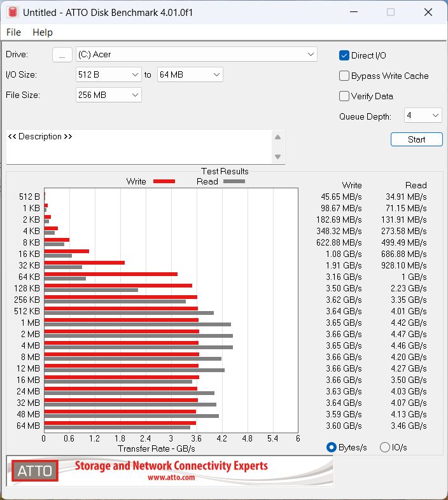Click the 45.65 MB/s write result
Screen dimensions: 448x500
tap(341, 197)
